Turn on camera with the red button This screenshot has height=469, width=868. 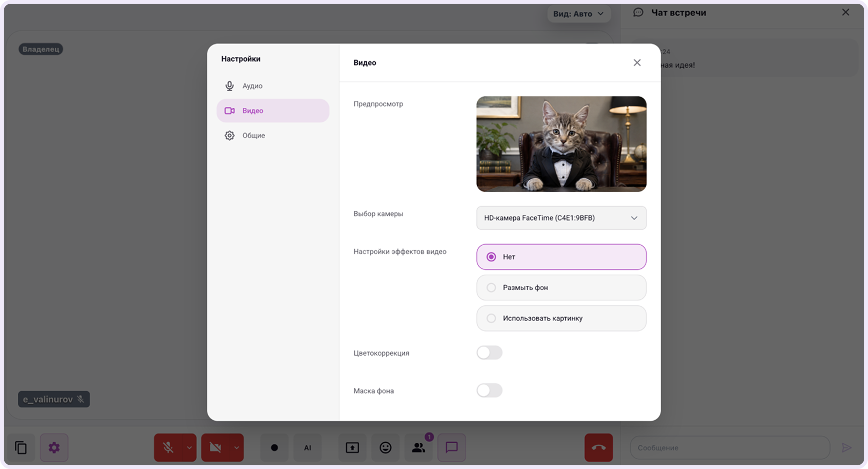click(215, 448)
